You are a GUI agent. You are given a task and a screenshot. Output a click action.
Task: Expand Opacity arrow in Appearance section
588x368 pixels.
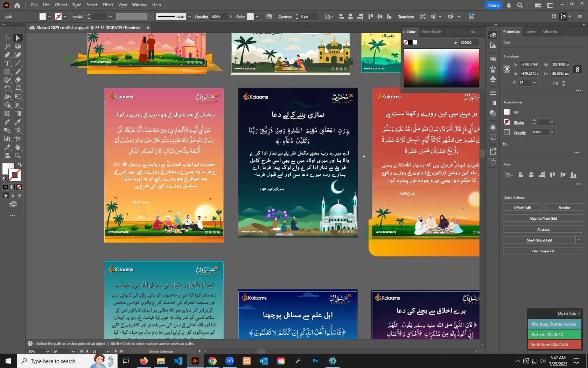pyautogui.click(x=552, y=132)
